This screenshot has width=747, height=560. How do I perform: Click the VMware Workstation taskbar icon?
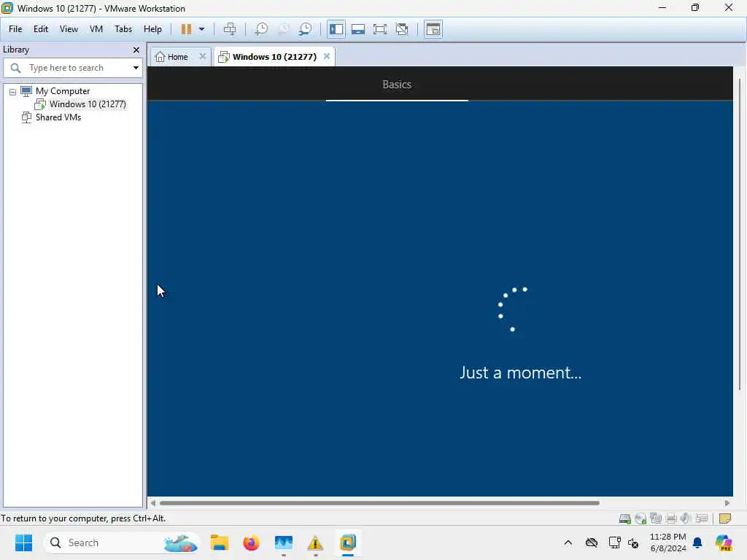click(x=348, y=542)
